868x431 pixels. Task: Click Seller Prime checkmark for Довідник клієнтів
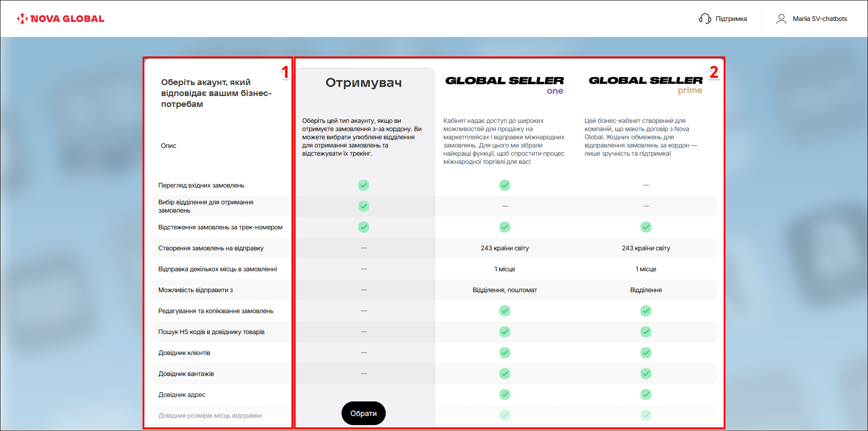pyautogui.click(x=646, y=353)
